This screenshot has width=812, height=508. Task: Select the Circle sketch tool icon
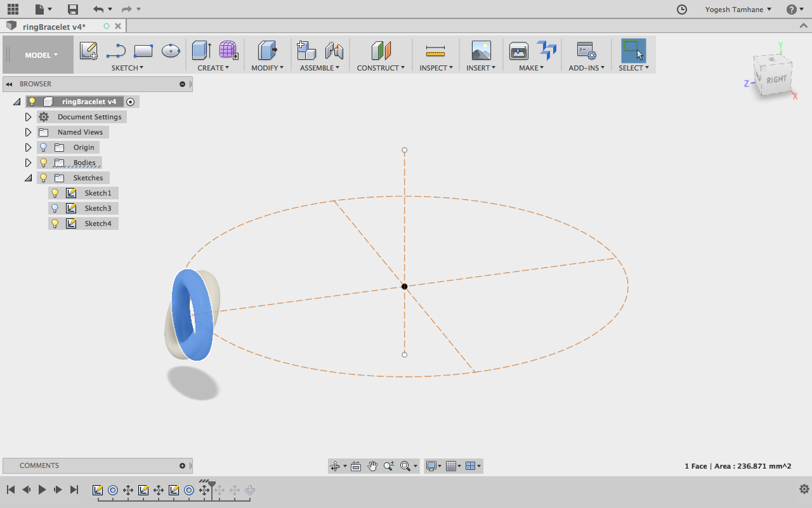(x=171, y=51)
